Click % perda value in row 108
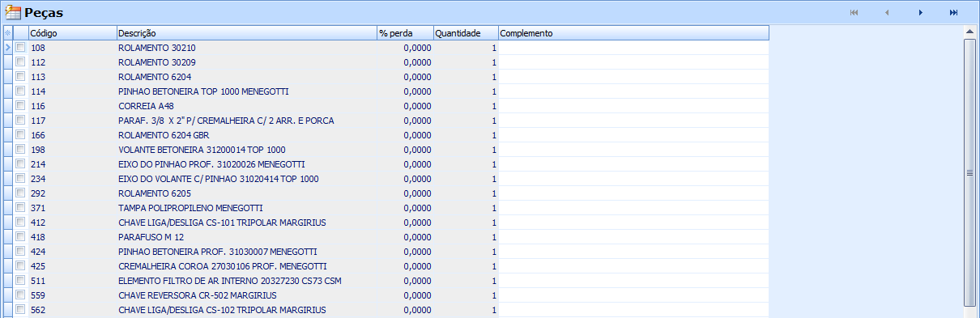The height and width of the screenshot is (318, 980). [405, 48]
